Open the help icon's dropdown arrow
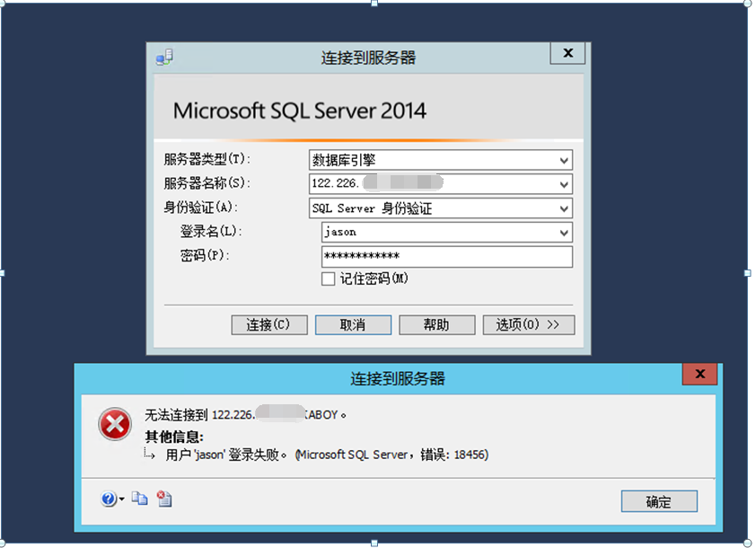Viewport: 756px width, 548px height. (x=121, y=499)
